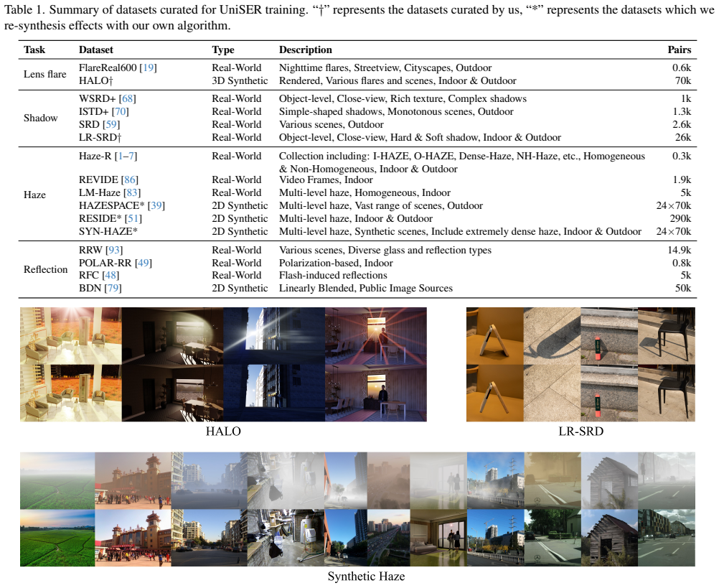The height and width of the screenshot is (588, 719).
Task: Click the black chair LR-SRD shadow image
Action: click(x=667, y=336)
